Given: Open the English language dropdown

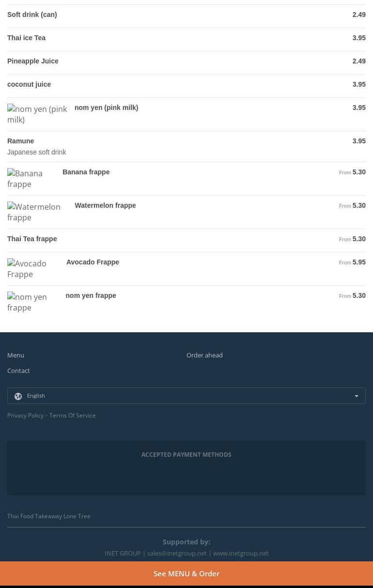Looking at the screenshot, I should pos(186,396).
